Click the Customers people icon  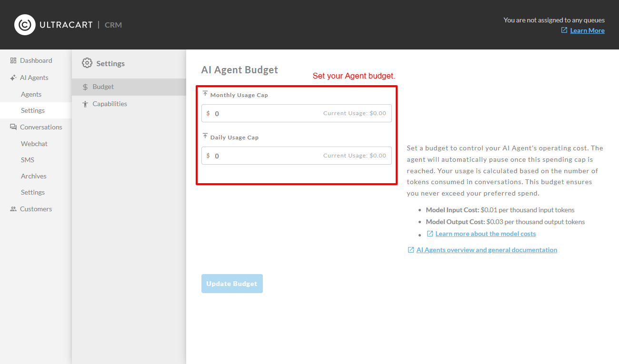click(x=13, y=209)
